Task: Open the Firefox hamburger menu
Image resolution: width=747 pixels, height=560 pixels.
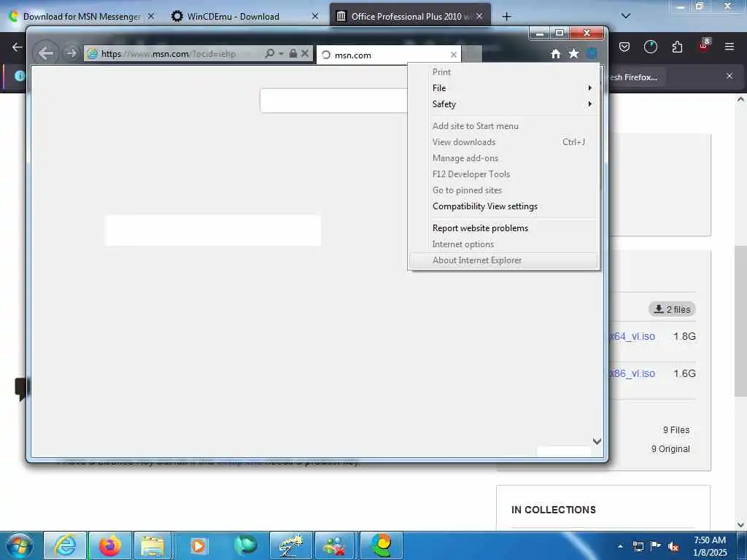Action: (729, 47)
